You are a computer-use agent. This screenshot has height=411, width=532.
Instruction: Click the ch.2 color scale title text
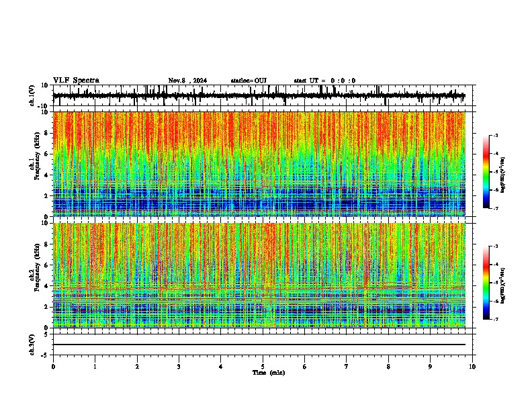coord(503,285)
